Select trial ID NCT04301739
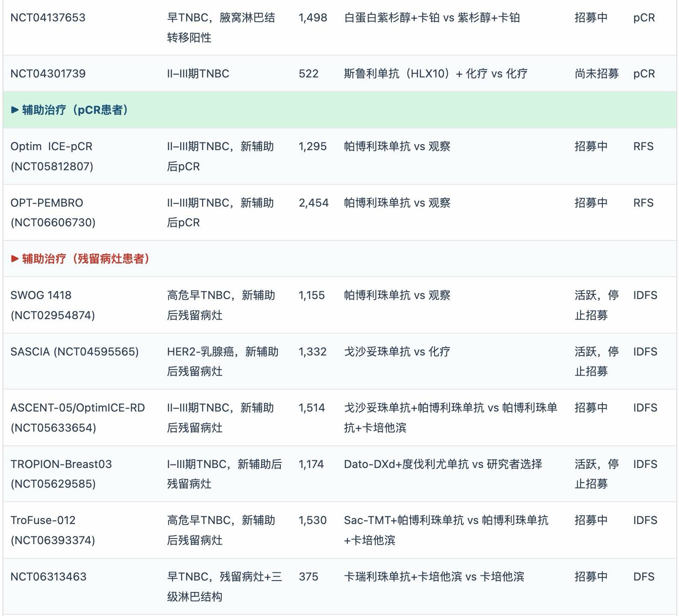Image resolution: width=679 pixels, height=616 pixels. [48, 74]
